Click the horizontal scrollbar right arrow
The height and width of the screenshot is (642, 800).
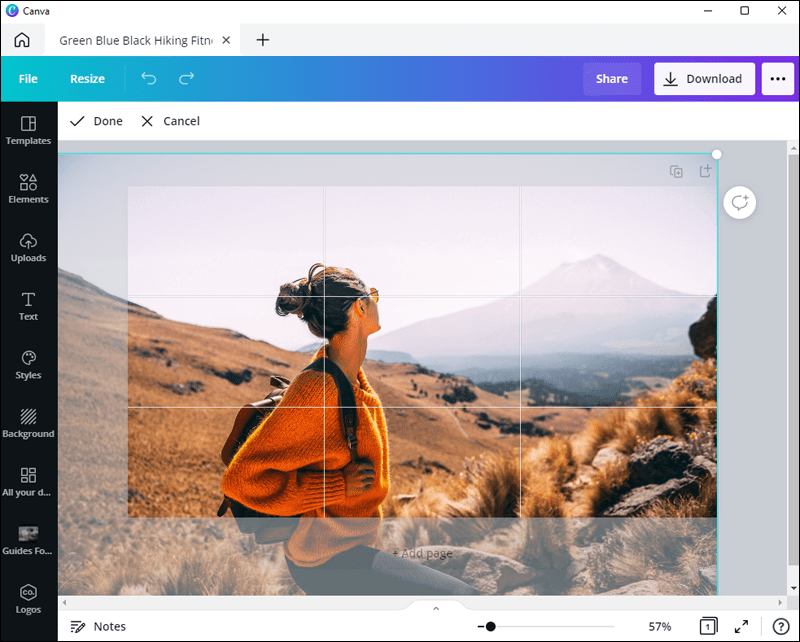(x=780, y=603)
